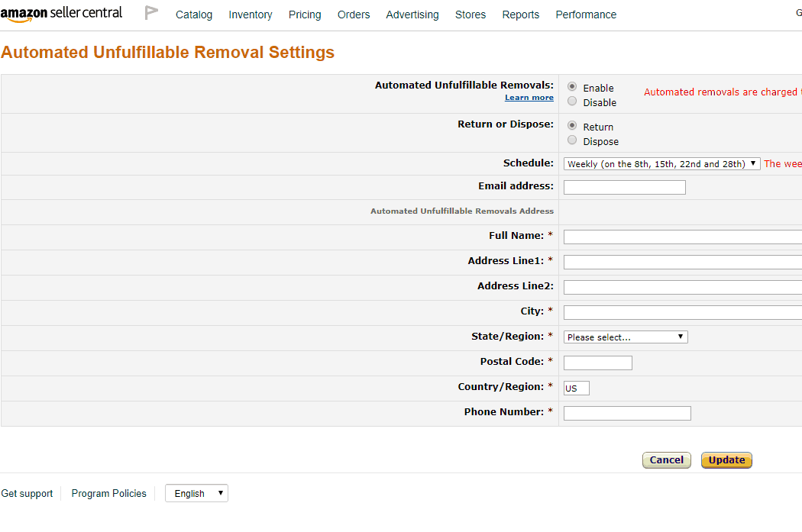Open the Advertising menu
This screenshot has width=802, height=532.
coord(412,15)
